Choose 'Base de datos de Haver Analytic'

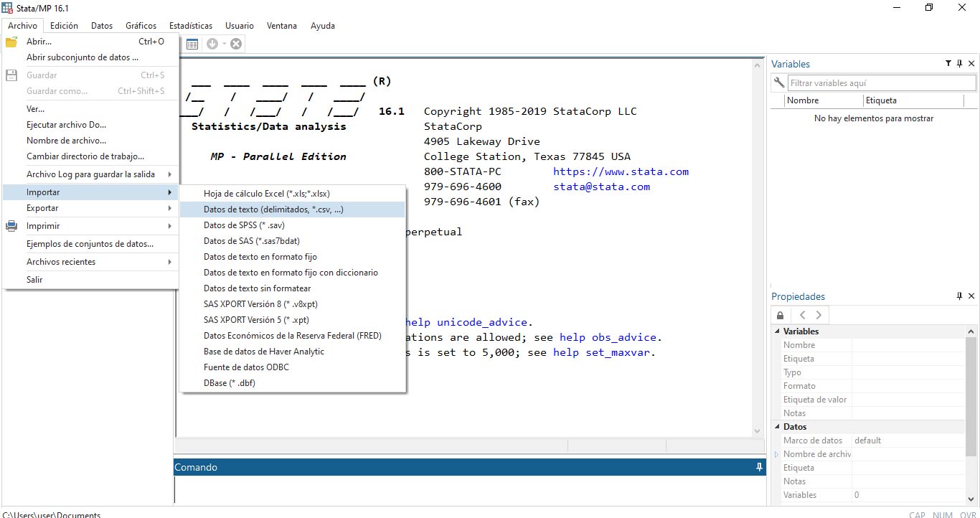pos(293,352)
